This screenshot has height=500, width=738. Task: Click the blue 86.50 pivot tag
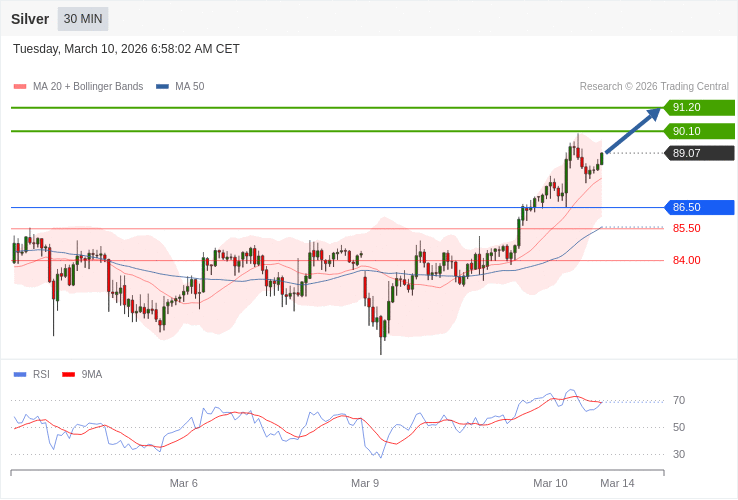(699, 207)
